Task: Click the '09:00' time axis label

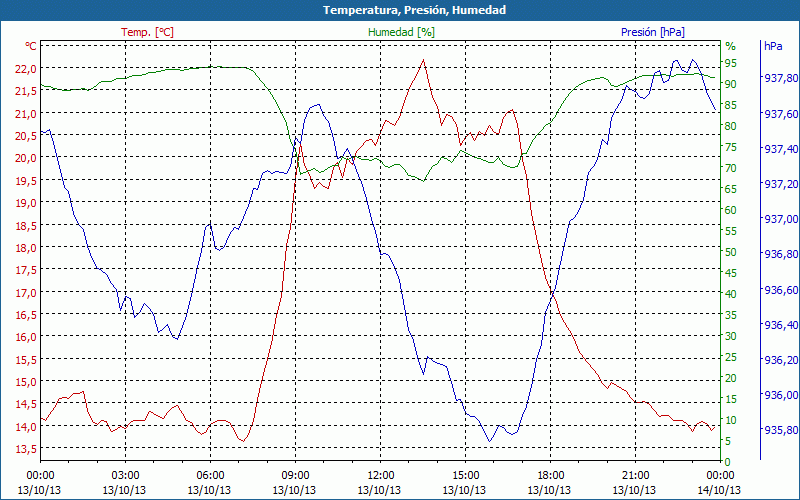Action: coord(295,476)
